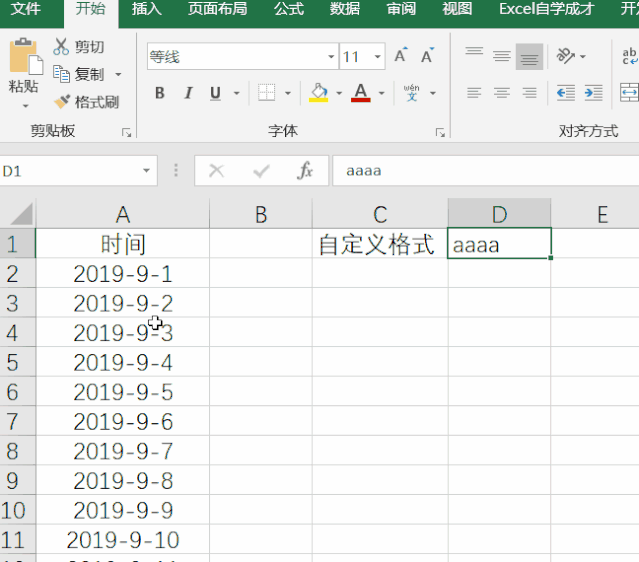Switch to the 视图 tab
The height and width of the screenshot is (562, 639).
click(x=457, y=9)
